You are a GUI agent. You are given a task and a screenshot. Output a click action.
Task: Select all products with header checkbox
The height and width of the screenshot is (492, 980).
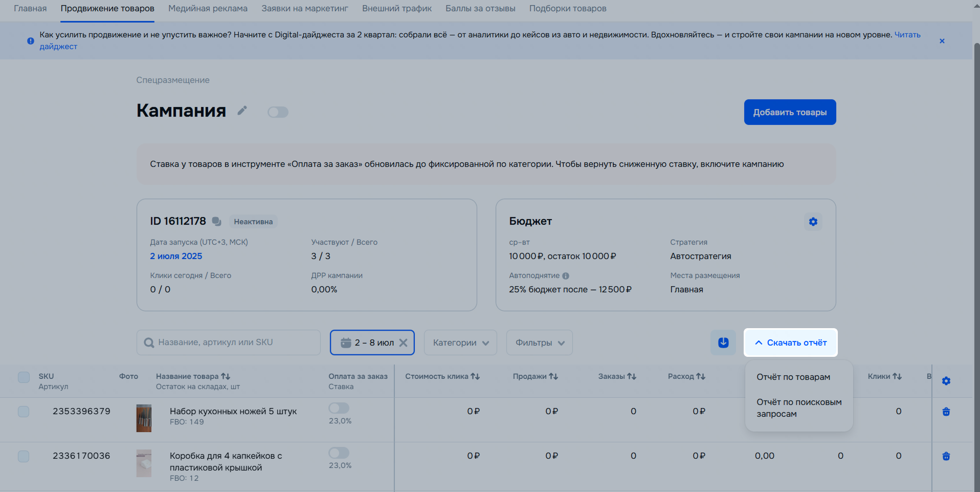coord(24,377)
